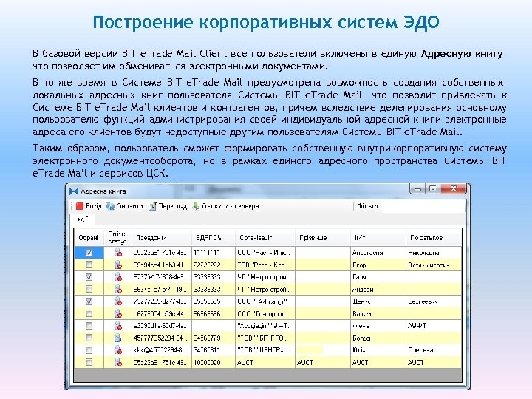
Task: Click online status icon in Вадим row
Action: 117,313
